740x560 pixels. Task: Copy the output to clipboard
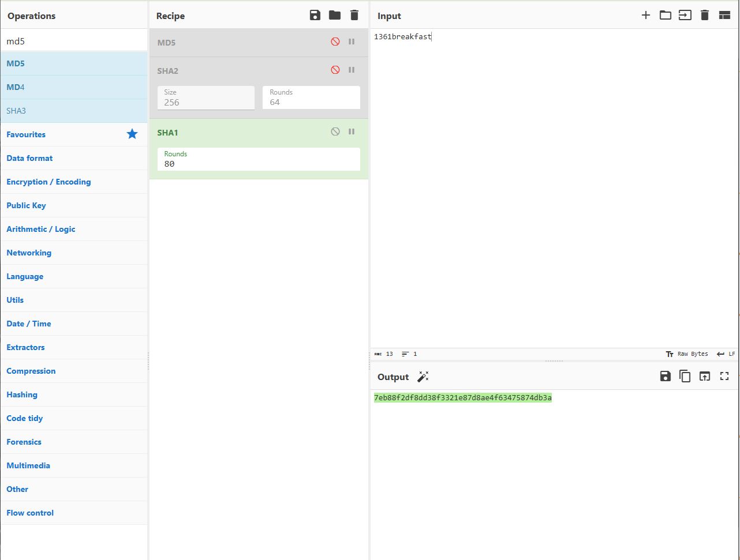685,375
